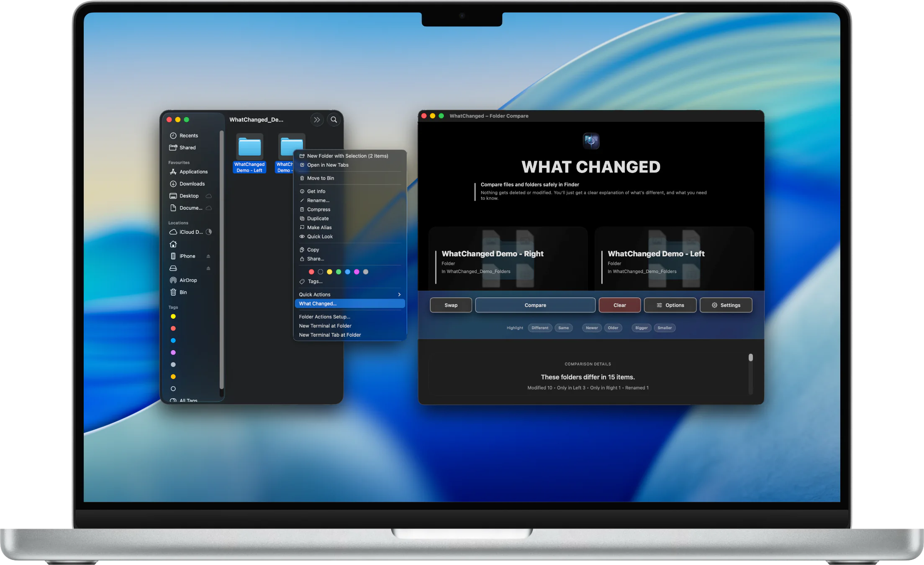Open the Home folder icon in sidebar

point(173,244)
